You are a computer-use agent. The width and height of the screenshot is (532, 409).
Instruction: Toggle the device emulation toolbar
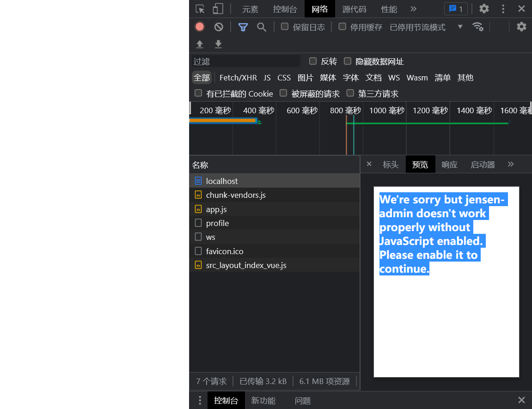pos(218,8)
